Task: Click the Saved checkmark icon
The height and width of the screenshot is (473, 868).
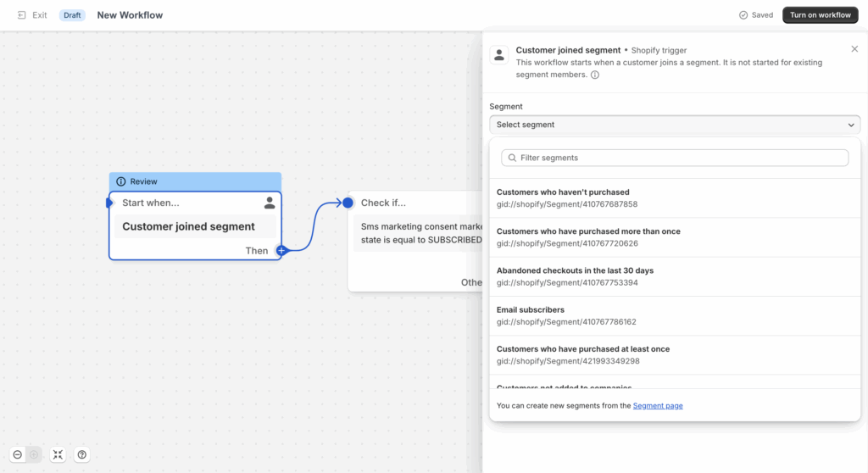Action: click(x=743, y=15)
